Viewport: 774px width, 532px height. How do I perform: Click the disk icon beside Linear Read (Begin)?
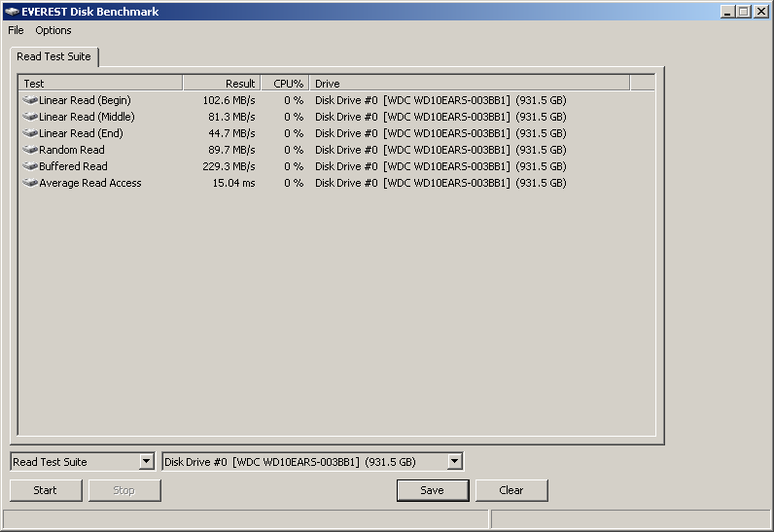coord(30,100)
